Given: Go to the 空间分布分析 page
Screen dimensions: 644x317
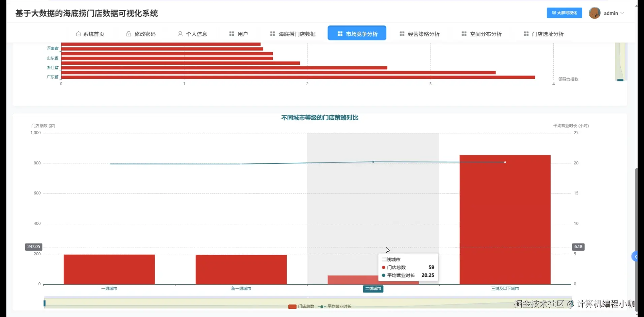Looking at the screenshot, I should 481,34.
